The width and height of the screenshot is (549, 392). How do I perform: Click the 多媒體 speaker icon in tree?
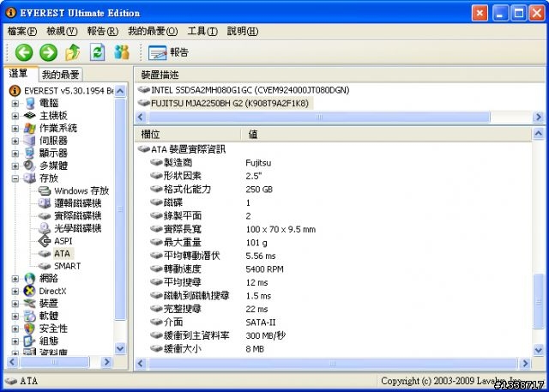(x=30, y=166)
